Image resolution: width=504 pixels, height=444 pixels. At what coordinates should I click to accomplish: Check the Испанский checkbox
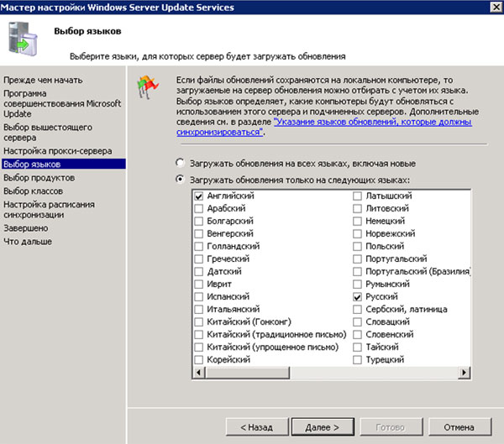click(198, 296)
